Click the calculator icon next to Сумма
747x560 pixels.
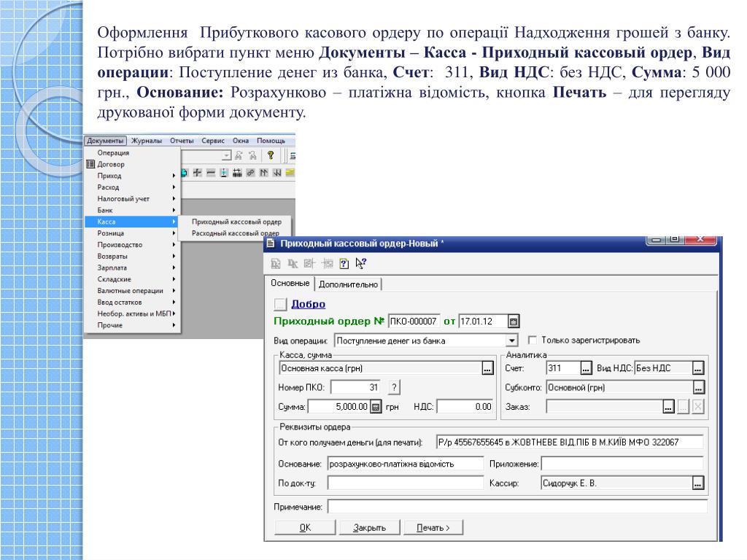376,407
